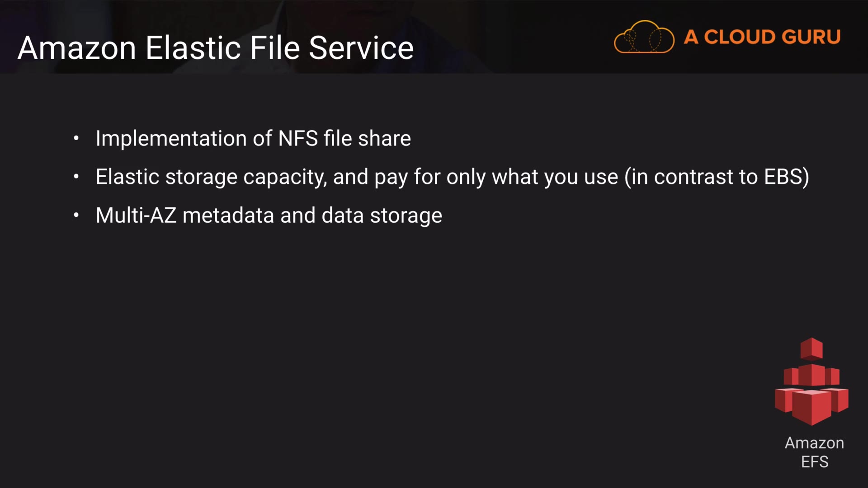
Task: Click the bullet dot before 'Elastic storage capacity'
Action: click(x=76, y=177)
